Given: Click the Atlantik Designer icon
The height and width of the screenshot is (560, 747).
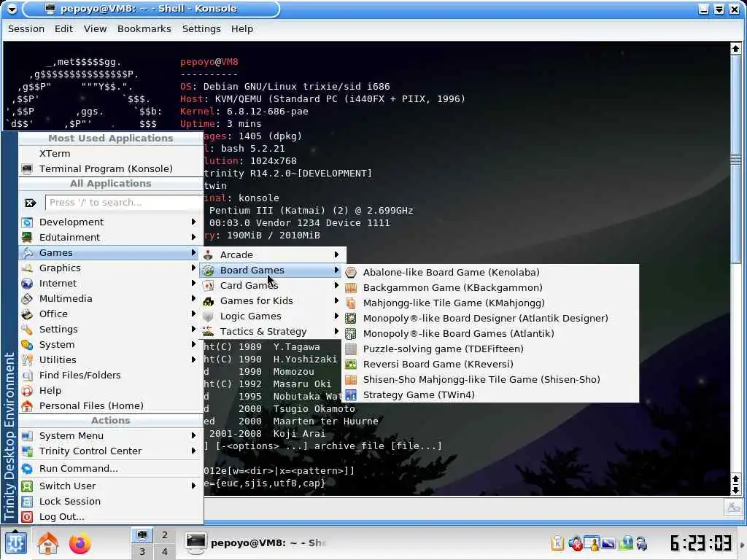Looking at the screenshot, I should (351, 318).
